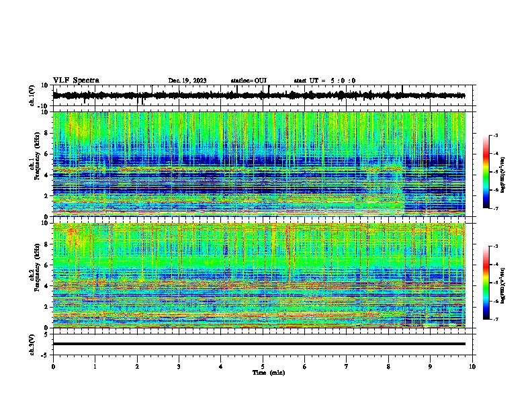Click the flat black ch.3 trace line
This screenshot has width=532, height=411.
(259, 344)
